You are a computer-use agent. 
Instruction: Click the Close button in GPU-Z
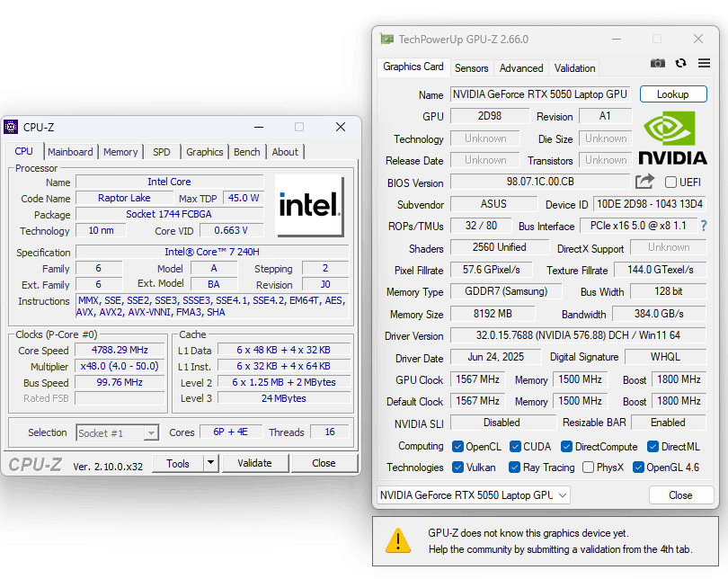coord(680,495)
